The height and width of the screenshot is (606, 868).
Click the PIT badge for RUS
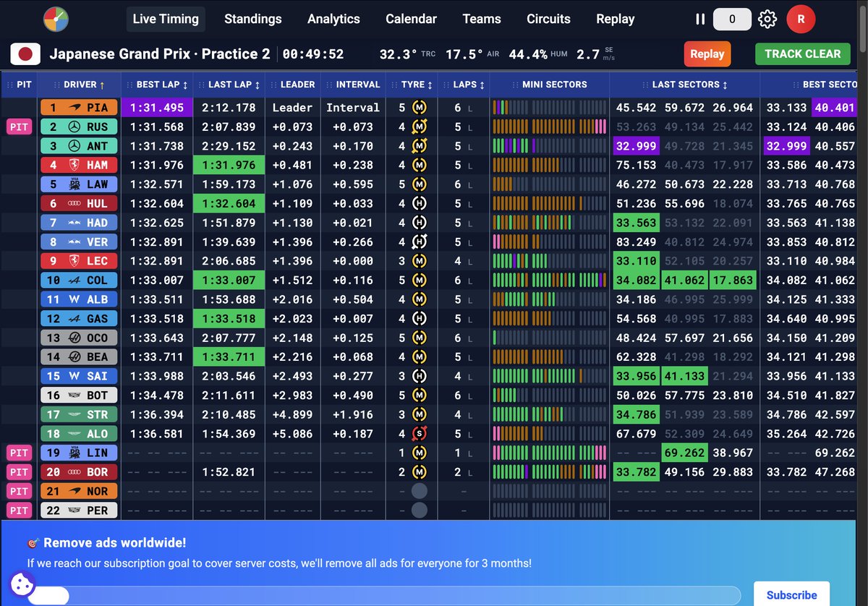tap(19, 127)
